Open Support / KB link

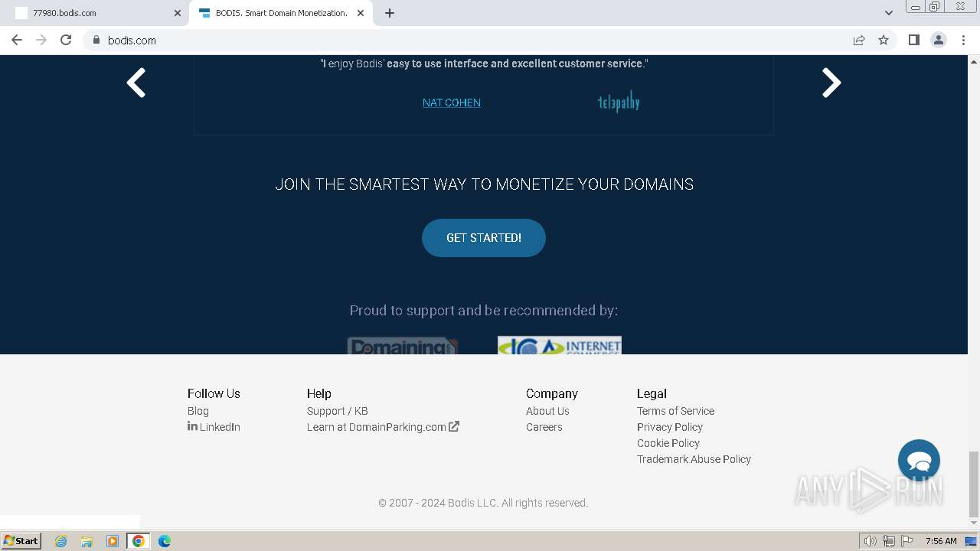click(338, 411)
